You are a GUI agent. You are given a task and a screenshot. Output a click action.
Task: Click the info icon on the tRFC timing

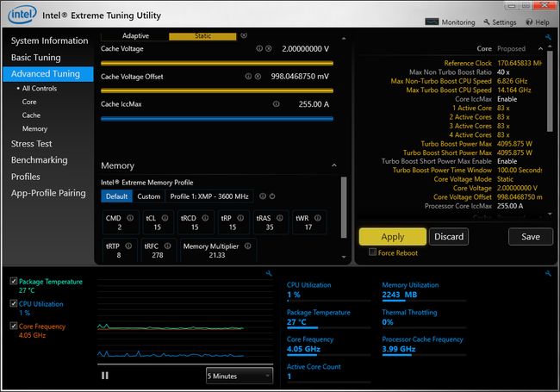pyautogui.click(x=167, y=246)
